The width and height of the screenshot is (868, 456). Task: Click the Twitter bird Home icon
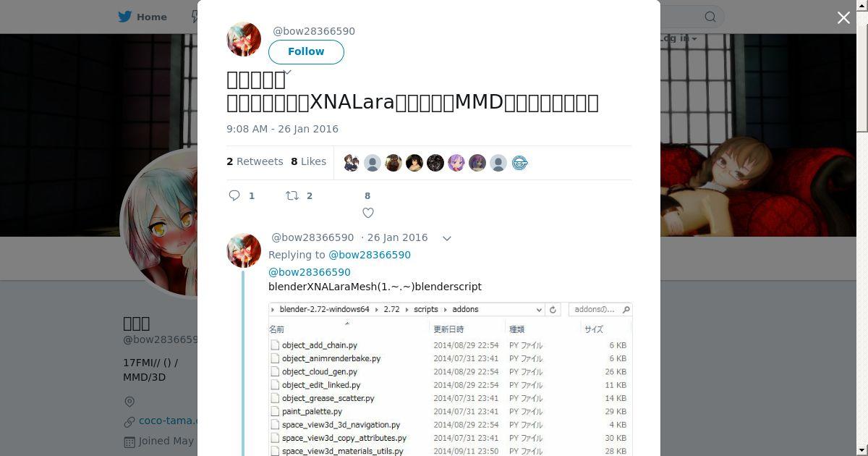[x=126, y=17]
